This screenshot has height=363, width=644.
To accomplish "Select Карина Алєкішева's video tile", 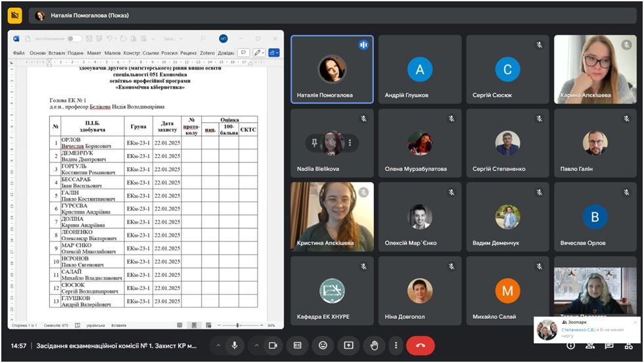I will click(595, 69).
